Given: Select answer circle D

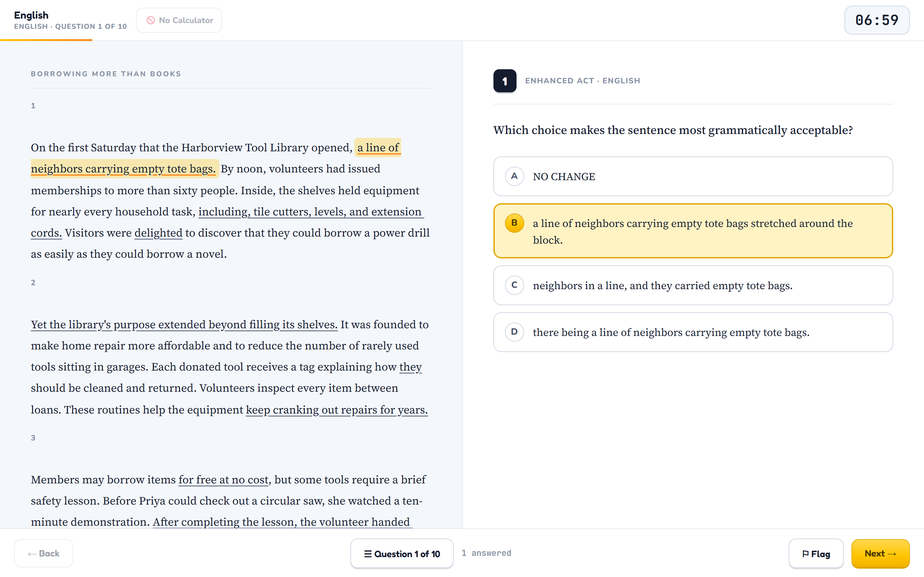Looking at the screenshot, I should click(514, 332).
